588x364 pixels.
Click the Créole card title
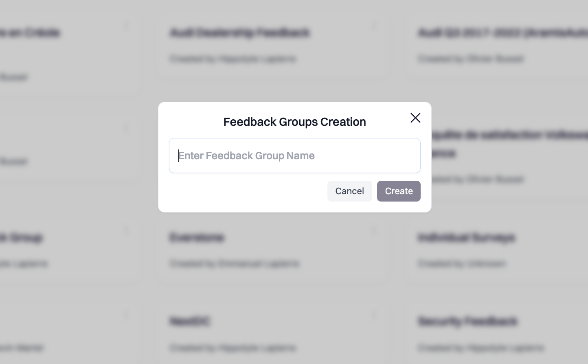point(31,33)
